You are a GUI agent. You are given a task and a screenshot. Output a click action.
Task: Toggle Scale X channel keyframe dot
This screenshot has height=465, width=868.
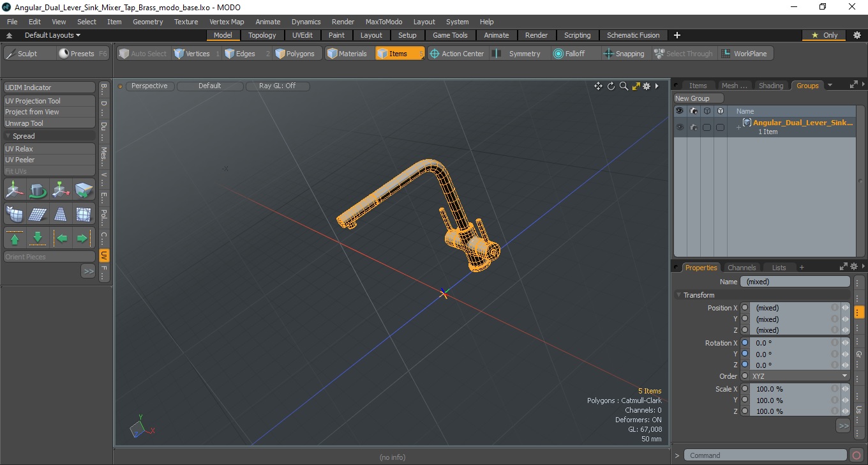pyautogui.click(x=745, y=389)
